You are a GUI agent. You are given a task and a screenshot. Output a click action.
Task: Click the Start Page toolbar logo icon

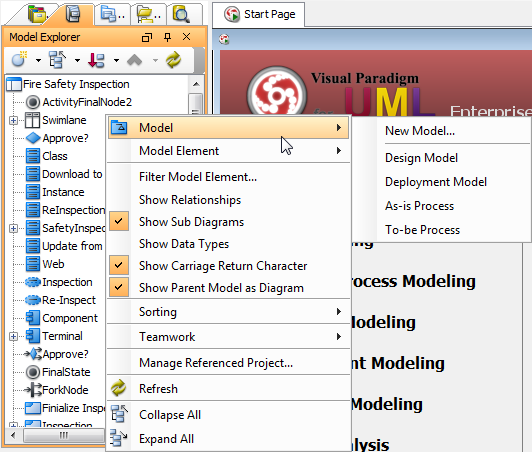point(224,40)
